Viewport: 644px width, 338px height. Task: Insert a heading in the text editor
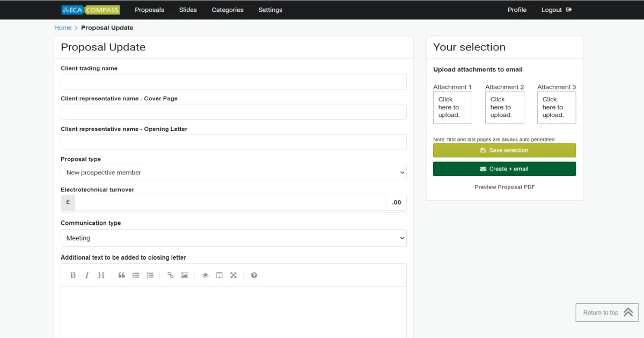click(x=101, y=275)
